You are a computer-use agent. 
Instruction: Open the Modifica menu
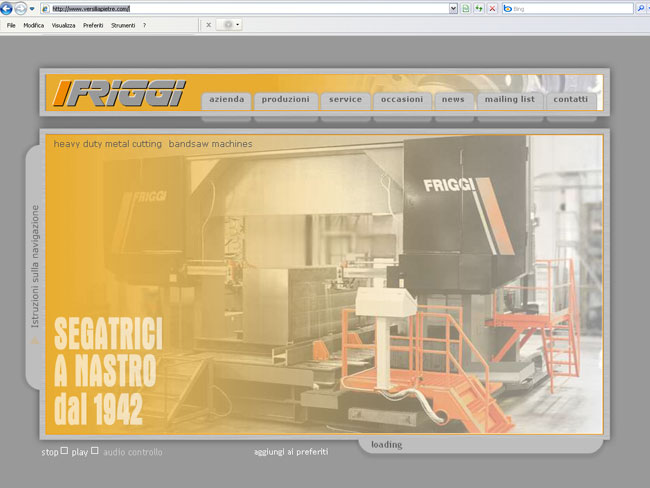pos(34,25)
